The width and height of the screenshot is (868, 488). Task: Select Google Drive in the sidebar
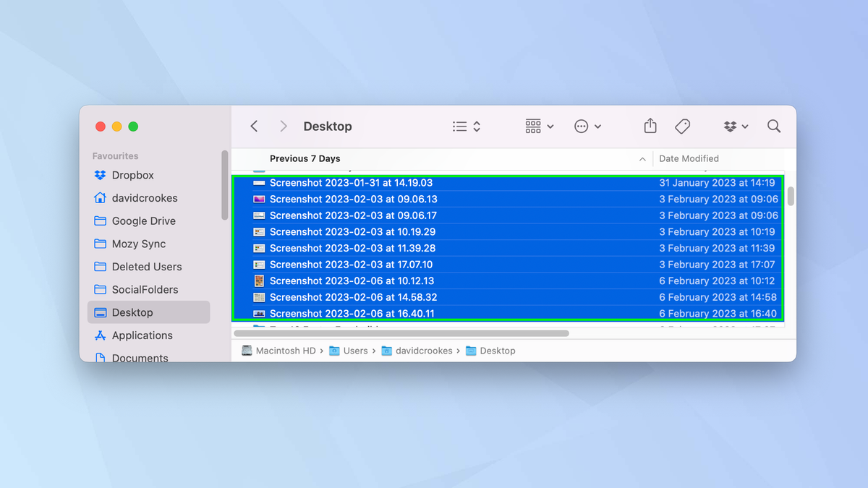[x=143, y=221]
